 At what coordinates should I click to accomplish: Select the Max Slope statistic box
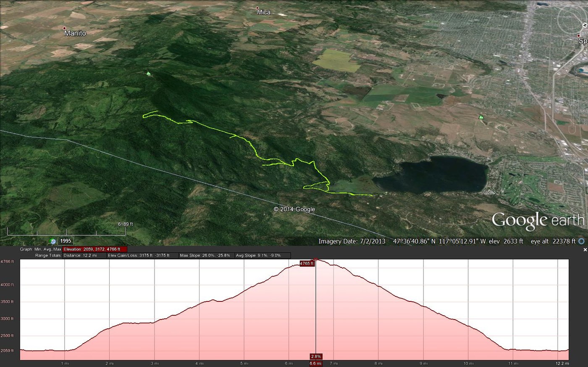205,255
